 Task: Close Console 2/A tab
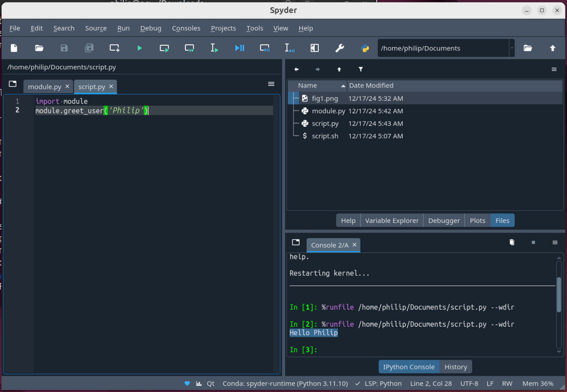[354, 245]
